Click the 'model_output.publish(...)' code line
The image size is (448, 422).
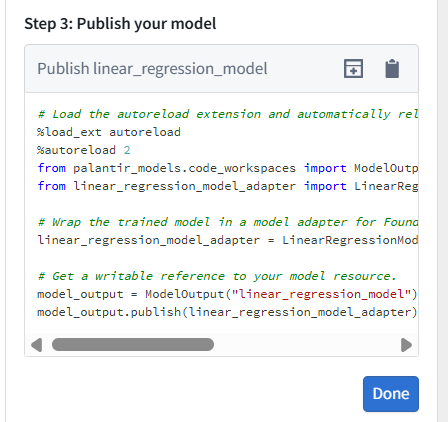227,312
